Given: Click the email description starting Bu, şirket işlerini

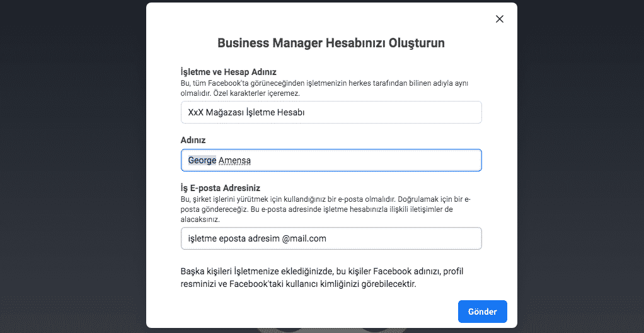Looking at the screenshot, I should point(326,209).
